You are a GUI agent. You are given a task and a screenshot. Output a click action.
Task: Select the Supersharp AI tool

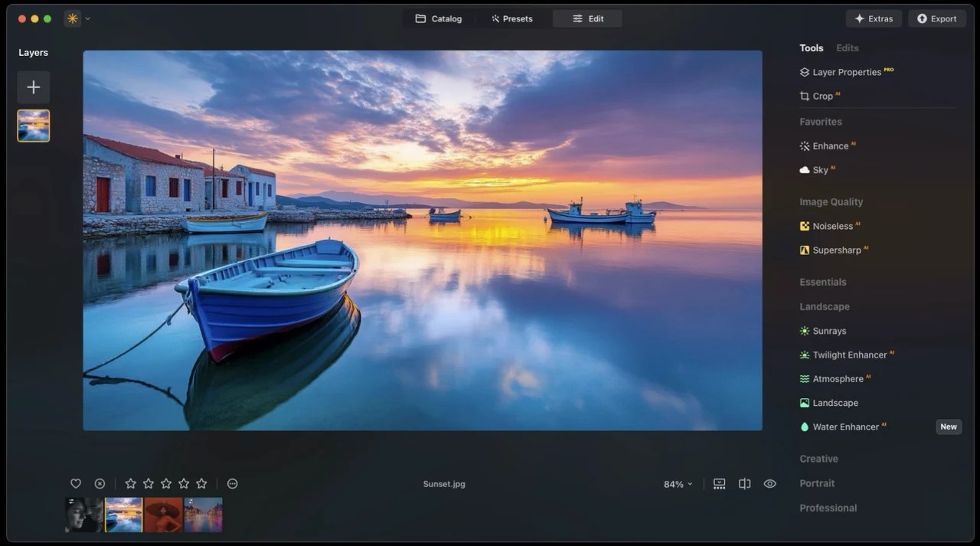click(836, 250)
